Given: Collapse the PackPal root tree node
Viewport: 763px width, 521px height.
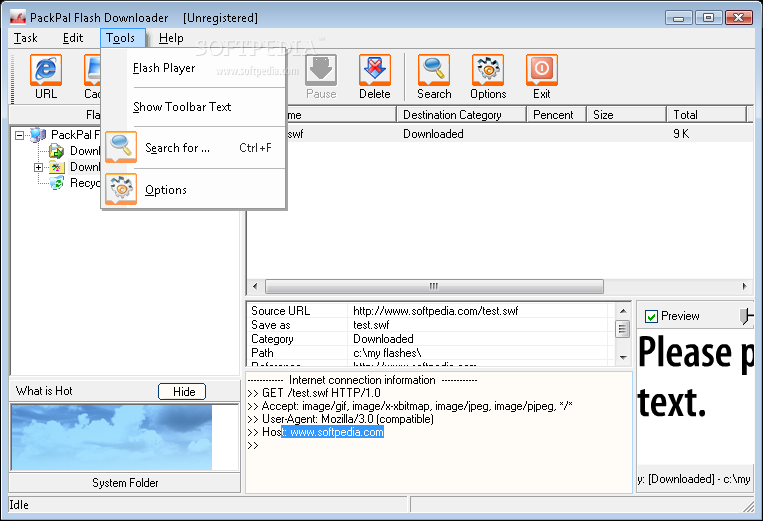Looking at the screenshot, I should click(19, 135).
